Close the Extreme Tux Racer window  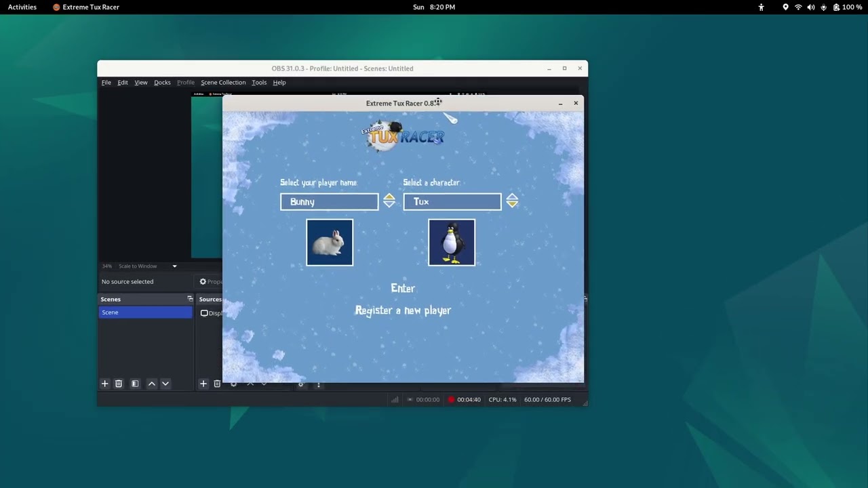[576, 104]
